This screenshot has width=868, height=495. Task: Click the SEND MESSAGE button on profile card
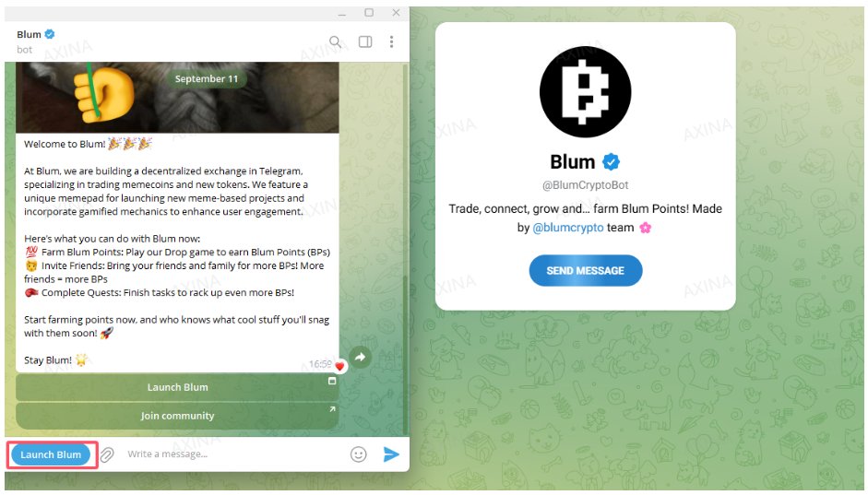click(x=586, y=270)
